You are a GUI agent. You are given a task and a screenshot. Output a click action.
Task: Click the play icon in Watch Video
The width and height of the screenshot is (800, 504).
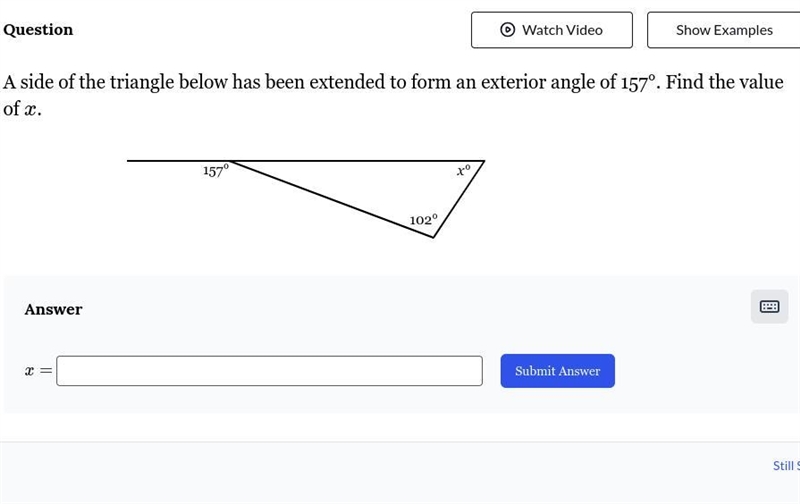coord(507,30)
